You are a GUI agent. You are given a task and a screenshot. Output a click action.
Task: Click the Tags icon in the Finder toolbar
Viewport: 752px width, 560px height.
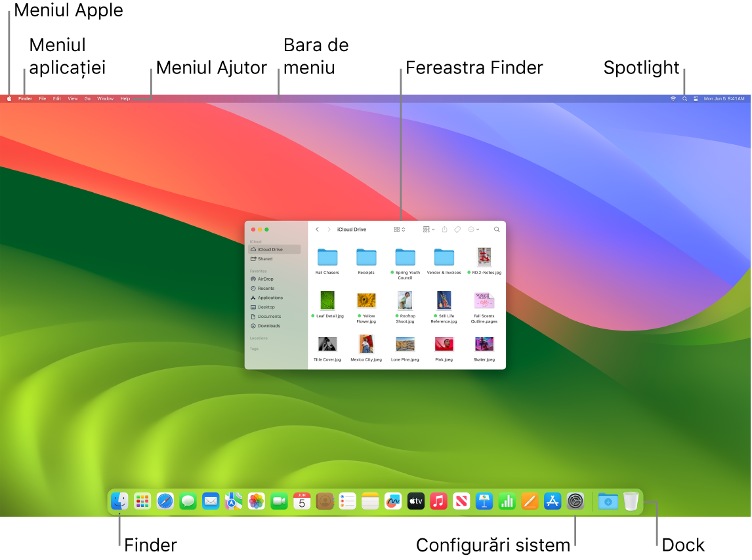pyautogui.click(x=457, y=230)
